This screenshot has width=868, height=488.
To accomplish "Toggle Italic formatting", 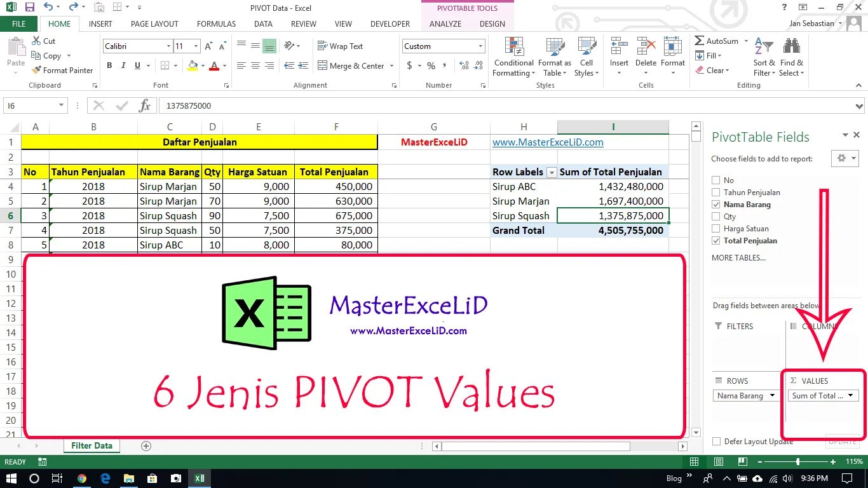I will (x=124, y=65).
